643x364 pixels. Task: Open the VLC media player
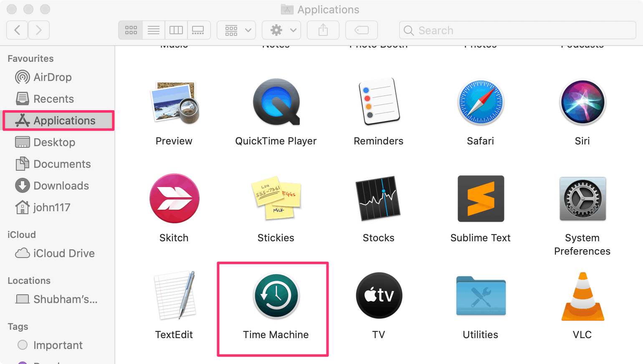pos(582,296)
